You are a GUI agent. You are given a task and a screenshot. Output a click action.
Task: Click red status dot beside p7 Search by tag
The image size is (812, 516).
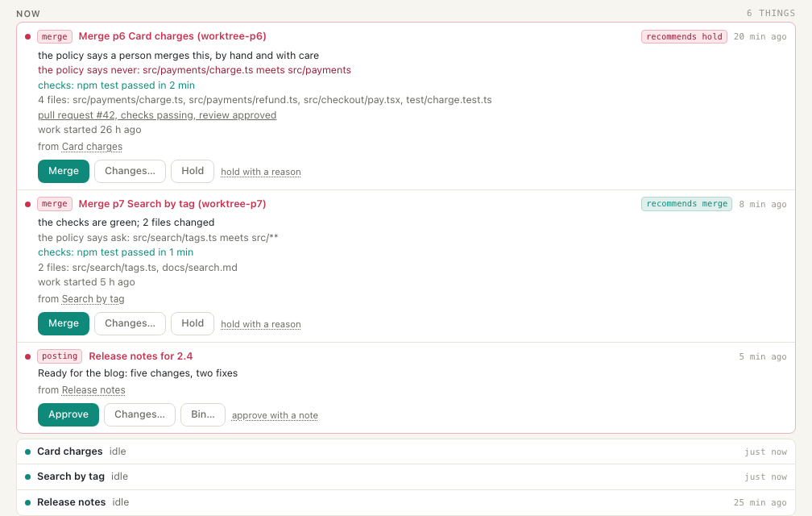[28, 205]
